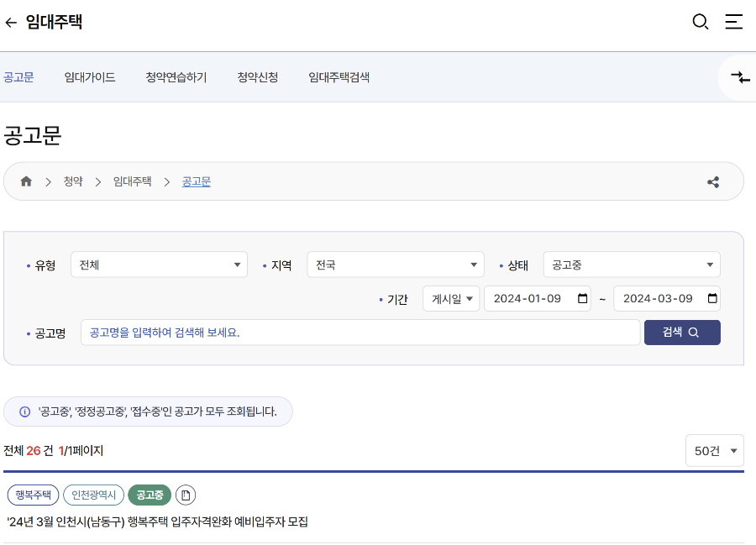Open the Incheon 행복주택 recruitment listing link

pos(159,521)
